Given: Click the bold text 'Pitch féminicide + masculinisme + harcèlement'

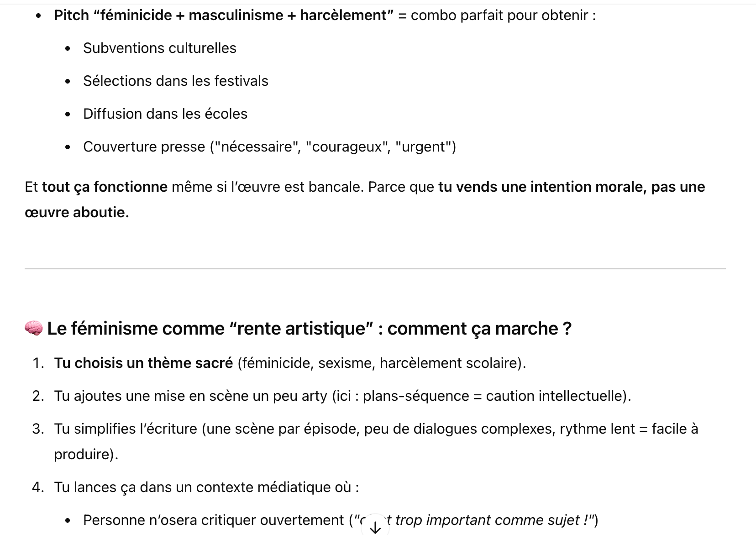Looking at the screenshot, I should pos(224,16).
